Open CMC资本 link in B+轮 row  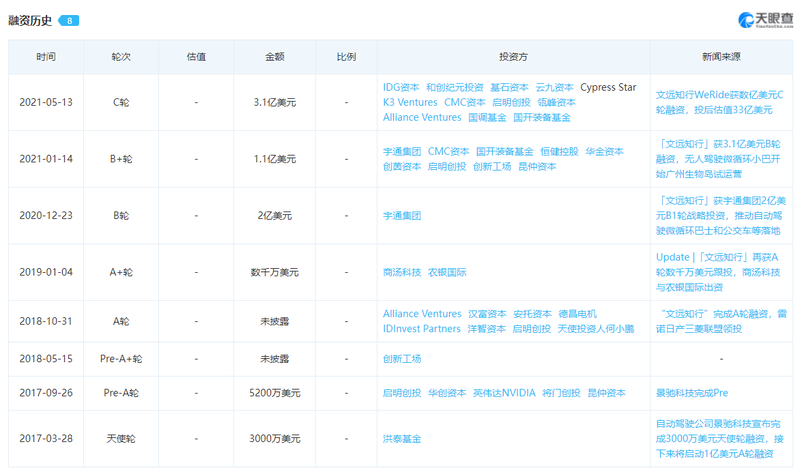pos(448,152)
